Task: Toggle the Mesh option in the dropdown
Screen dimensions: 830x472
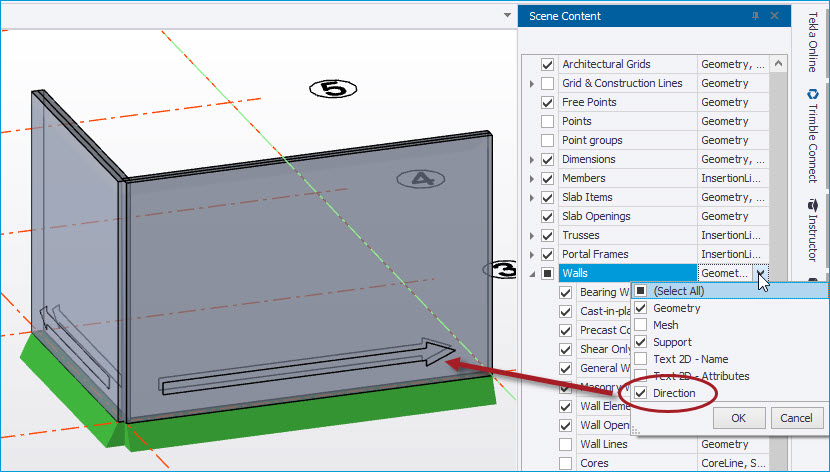Action: (x=641, y=325)
